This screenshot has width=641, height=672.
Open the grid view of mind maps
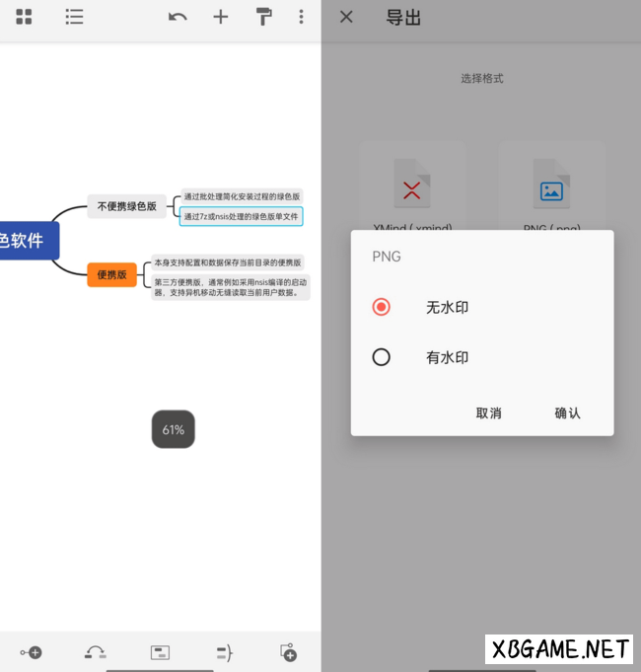tap(24, 17)
